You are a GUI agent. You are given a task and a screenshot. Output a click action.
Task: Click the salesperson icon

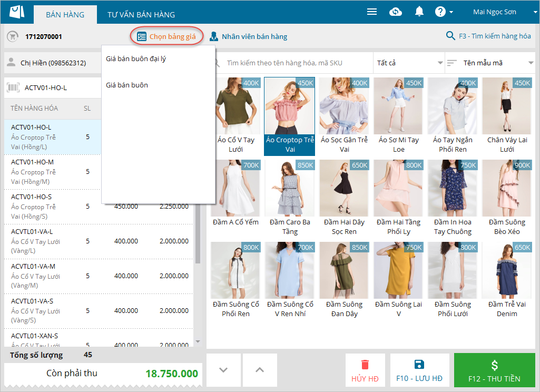[214, 36]
